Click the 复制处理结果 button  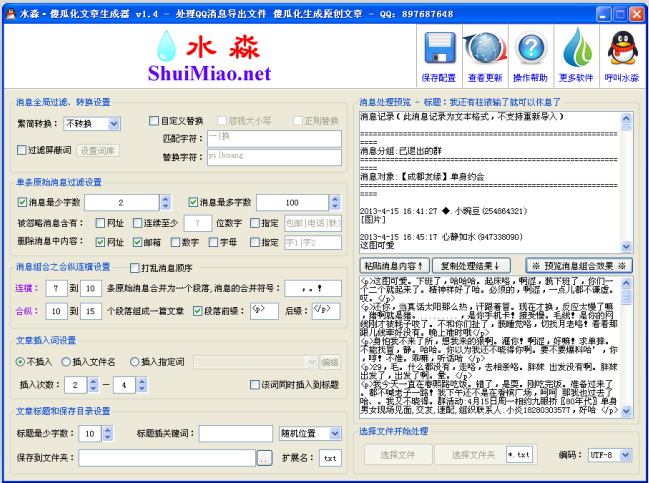click(471, 266)
